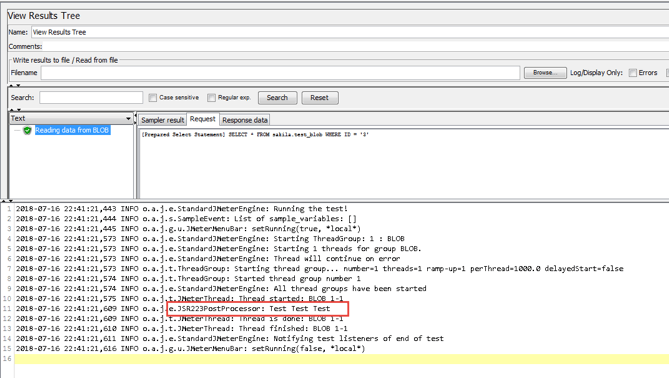Click log line 'Starting ThreadGroup: 1 : BLOB'
Screen dimensions: 669x378
210,238
